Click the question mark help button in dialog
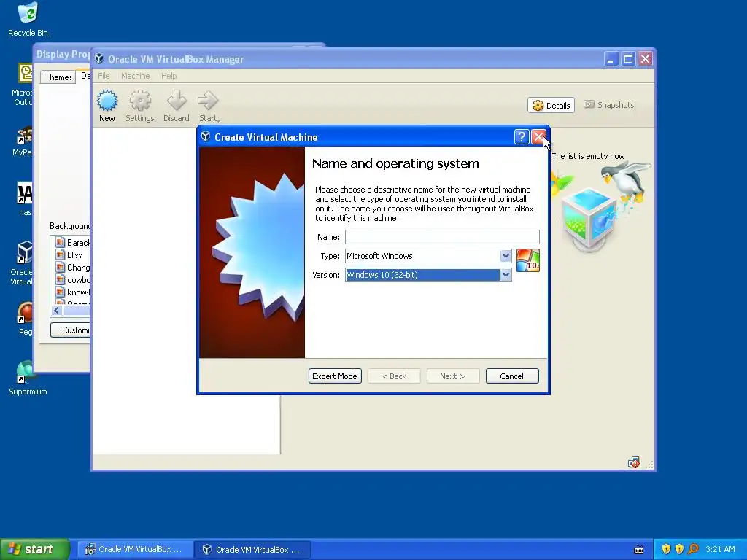747x560 pixels. click(521, 137)
